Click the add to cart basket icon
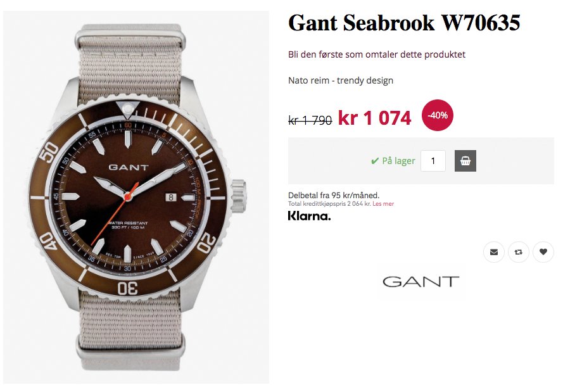Image resolution: width=563 pixels, height=392 pixels. 465,161
